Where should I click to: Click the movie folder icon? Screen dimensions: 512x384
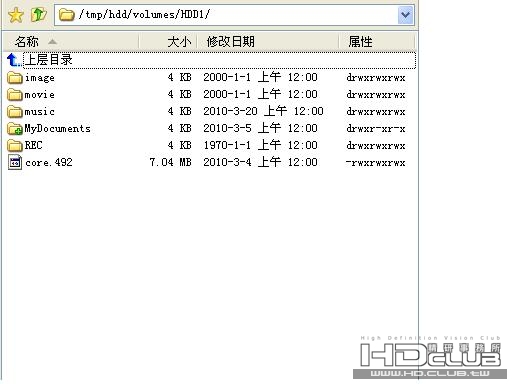[15, 95]
